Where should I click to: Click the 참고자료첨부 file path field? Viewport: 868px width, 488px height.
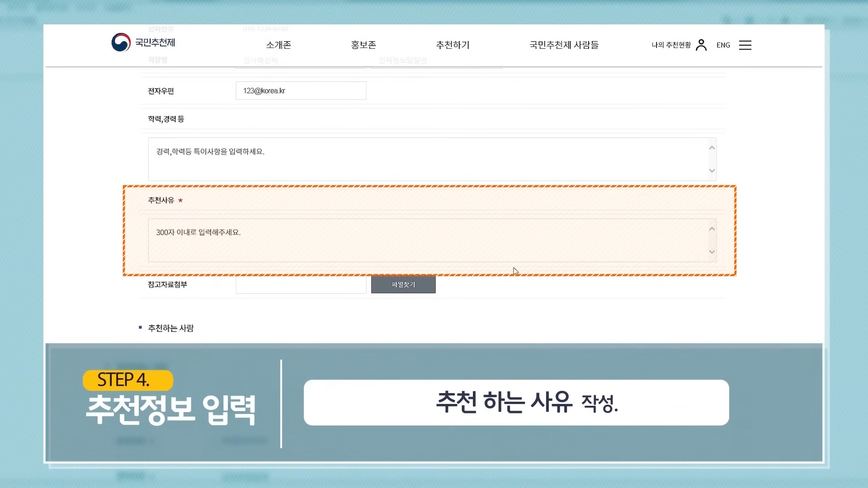301,285
